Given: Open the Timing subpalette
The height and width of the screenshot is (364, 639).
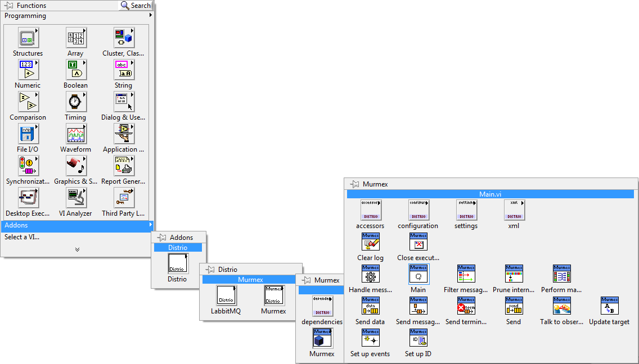Looking at the screenshot, I should 76,102.
